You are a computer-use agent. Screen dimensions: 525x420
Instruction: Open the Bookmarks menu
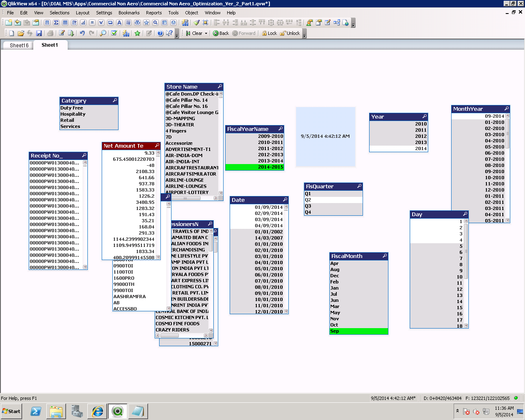[129, 13]
